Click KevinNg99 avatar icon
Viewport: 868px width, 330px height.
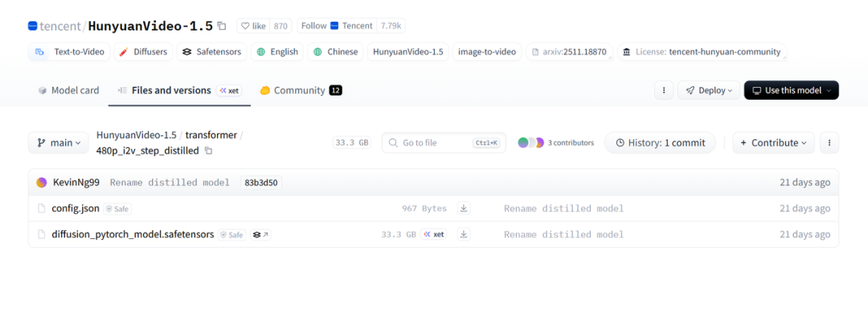(42, 183)
